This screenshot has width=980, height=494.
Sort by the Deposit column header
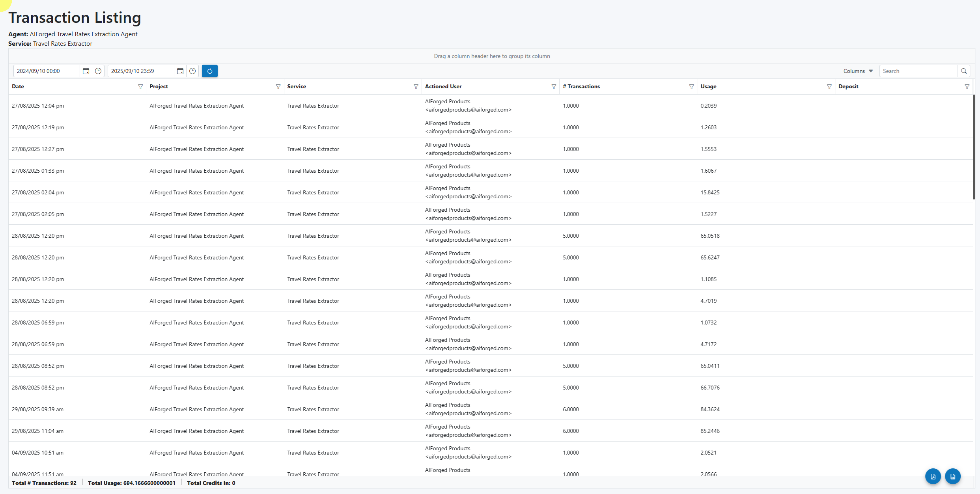click(848, 86)
